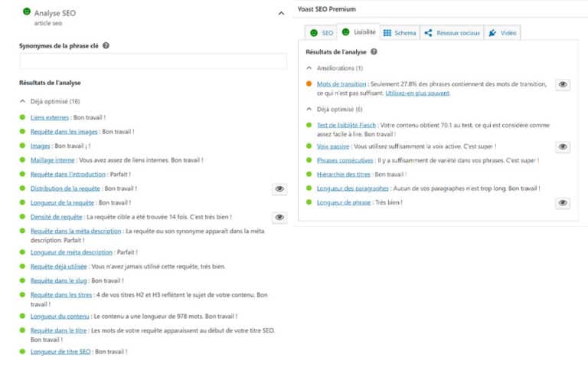The image size is (588, 368).
Task: Collapse the Améliorations (1) section
Action: click(x=309, y=68)
